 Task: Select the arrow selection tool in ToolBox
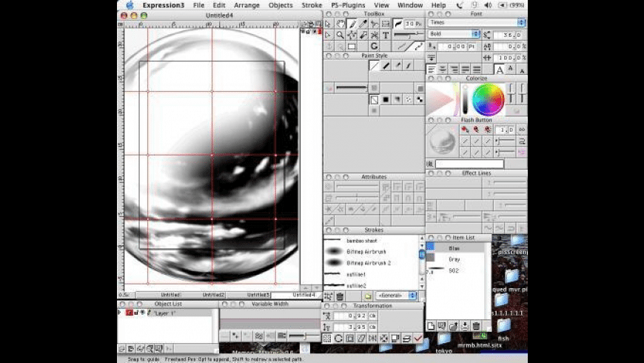(x=329, y=24)
